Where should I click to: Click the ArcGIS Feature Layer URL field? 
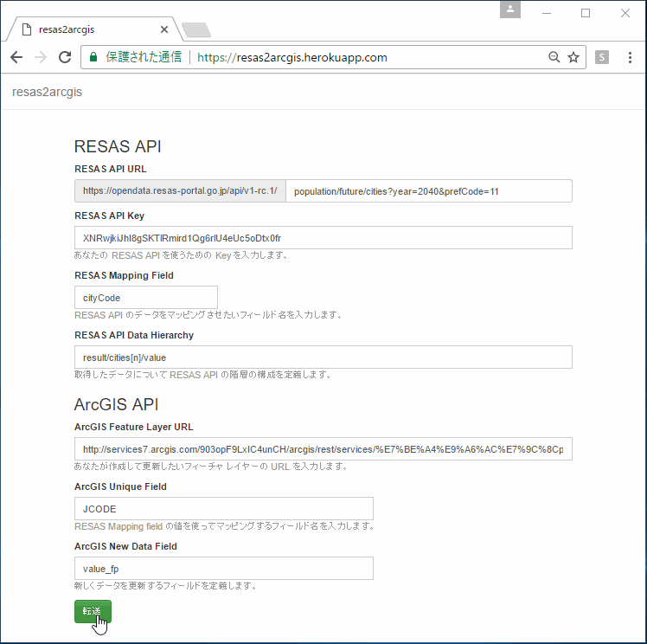(323, 448)
